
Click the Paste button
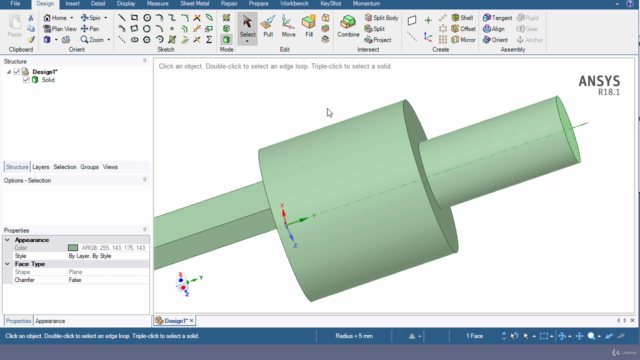(15, 26)
